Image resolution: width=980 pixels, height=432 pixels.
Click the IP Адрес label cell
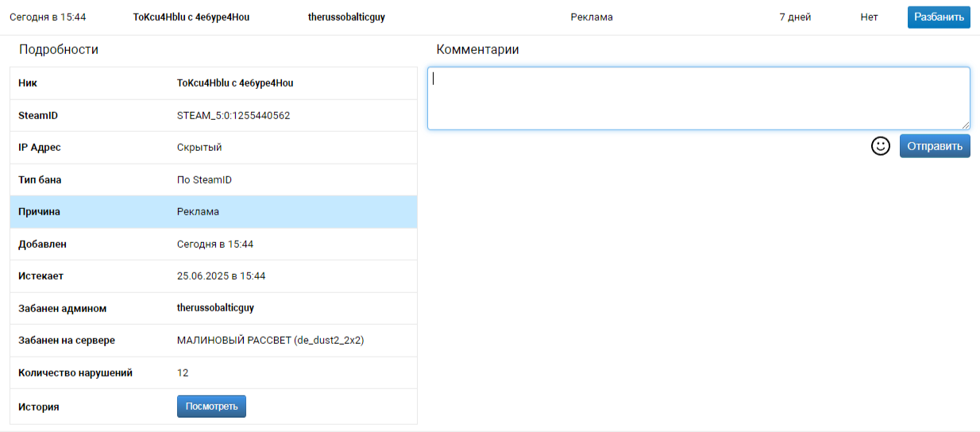click(x=40, y=147)
